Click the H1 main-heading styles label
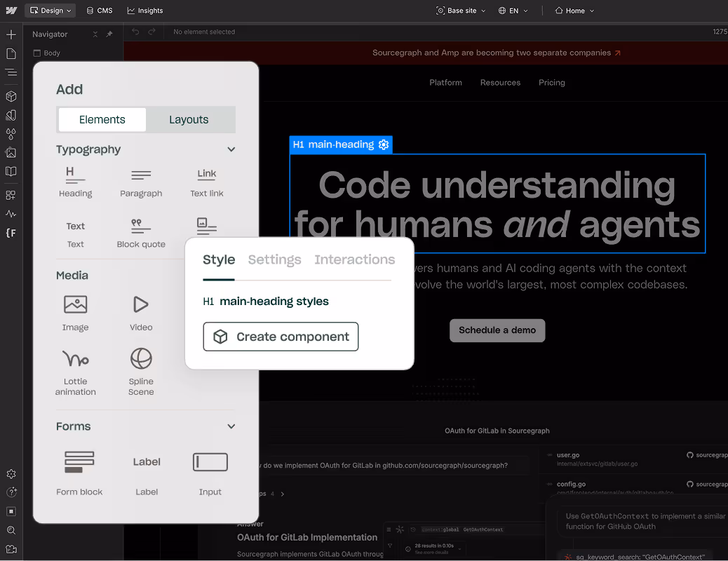 pos(266,302)
